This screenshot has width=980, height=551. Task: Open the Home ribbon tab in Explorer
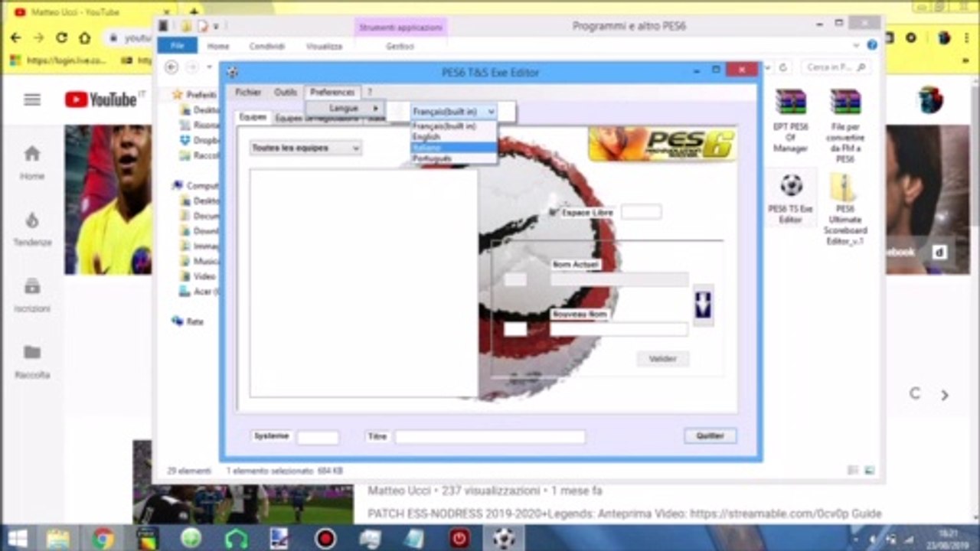(x=218, y=46)
